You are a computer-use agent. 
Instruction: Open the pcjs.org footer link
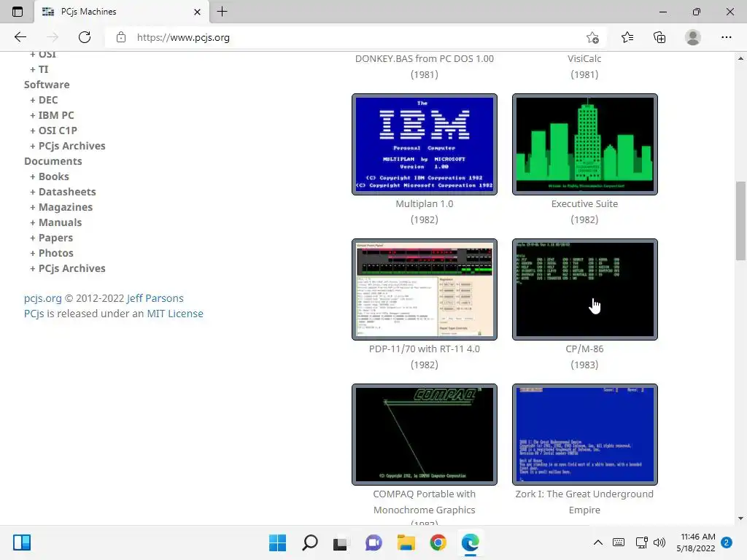(43, 298)
